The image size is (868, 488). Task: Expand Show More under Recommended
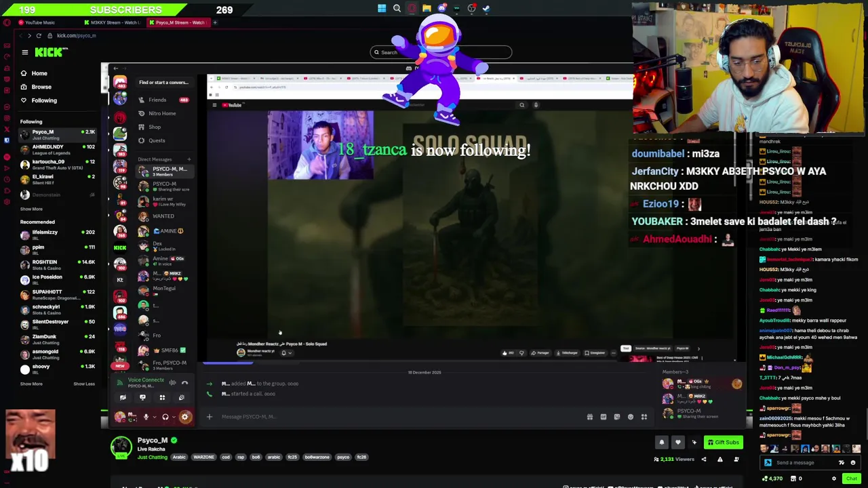coord(31,384)
